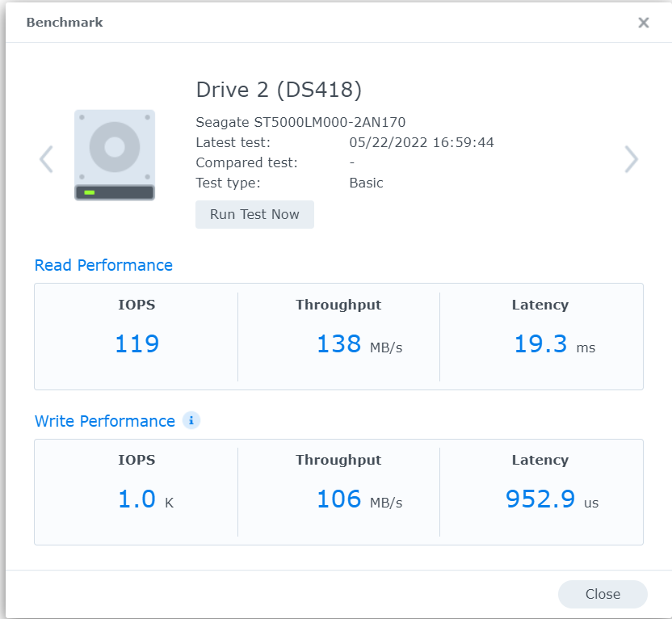Select the Read Performance heading
Image resolution: width=672 pixels, height=619 pixels.
[103, 265]
